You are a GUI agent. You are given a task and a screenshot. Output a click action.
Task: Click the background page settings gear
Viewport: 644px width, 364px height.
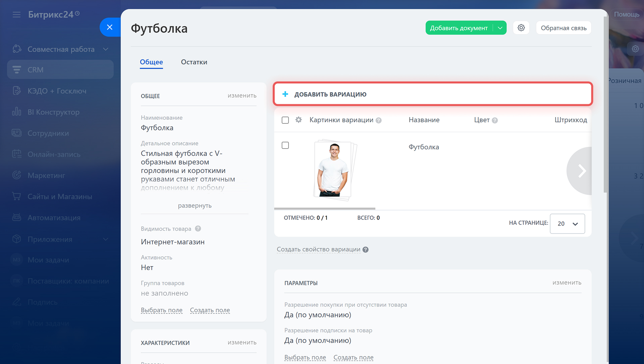(x=635, y=49)
